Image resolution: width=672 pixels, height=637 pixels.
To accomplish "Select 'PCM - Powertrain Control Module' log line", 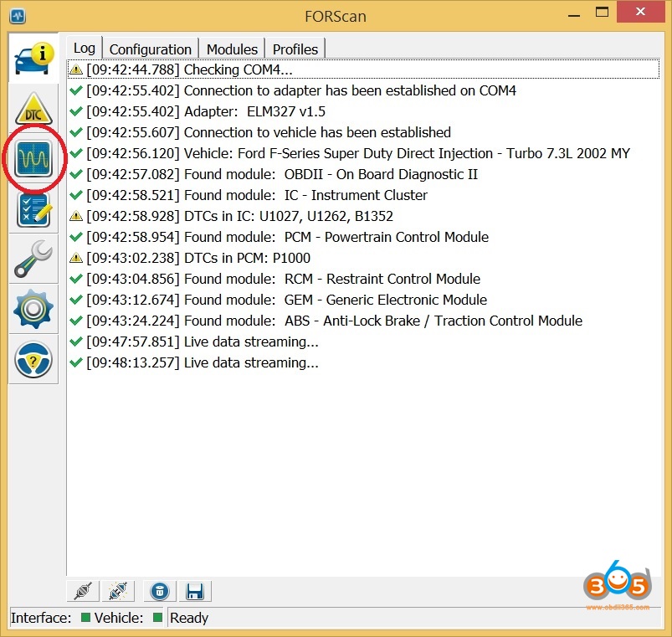I will coord(363,237).
